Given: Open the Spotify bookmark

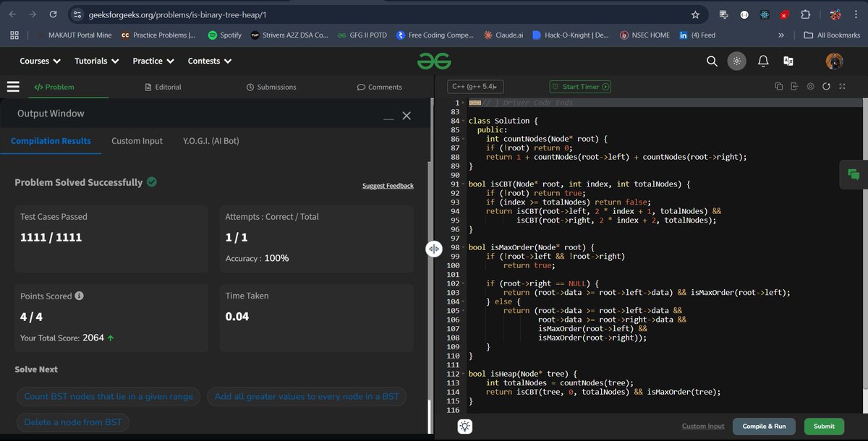Looking at the screenshot, I should tap(224, 34).
